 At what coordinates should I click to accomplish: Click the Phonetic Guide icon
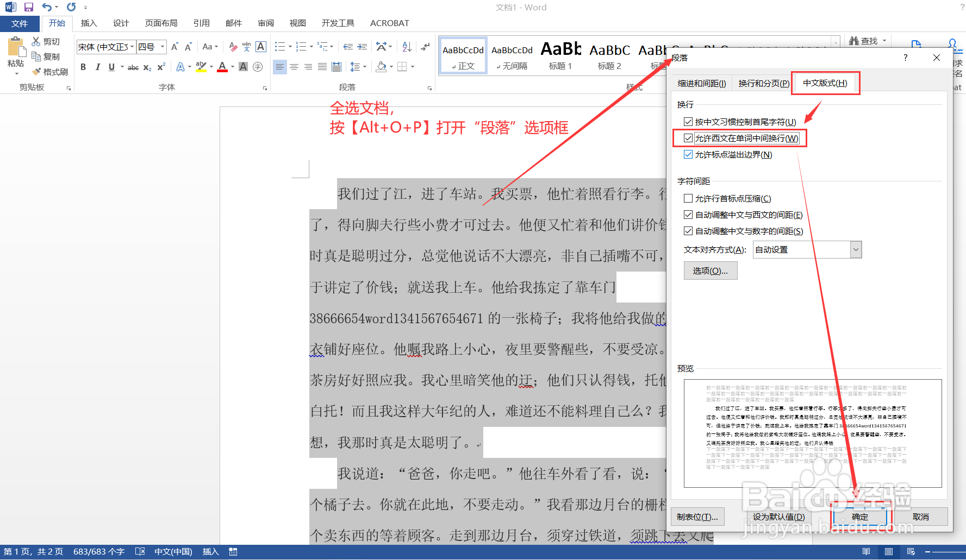(246, 47)
